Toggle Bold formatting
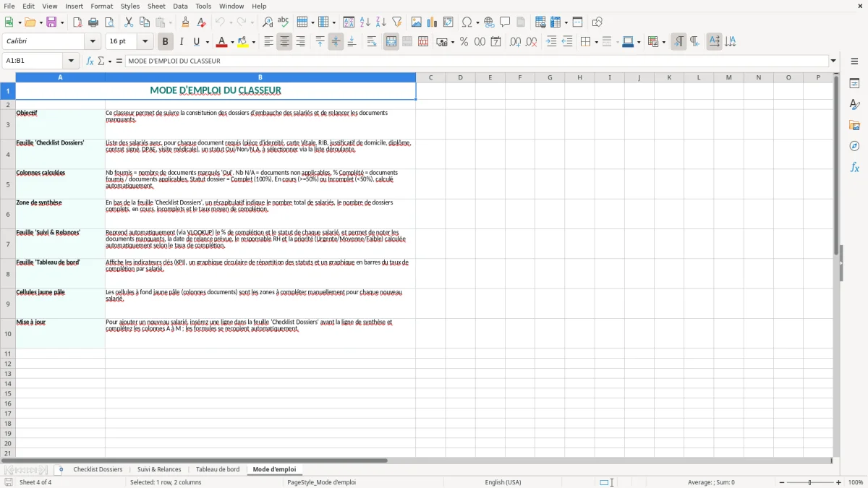Viewport: 868px width, 488px height. coord(166,42)
